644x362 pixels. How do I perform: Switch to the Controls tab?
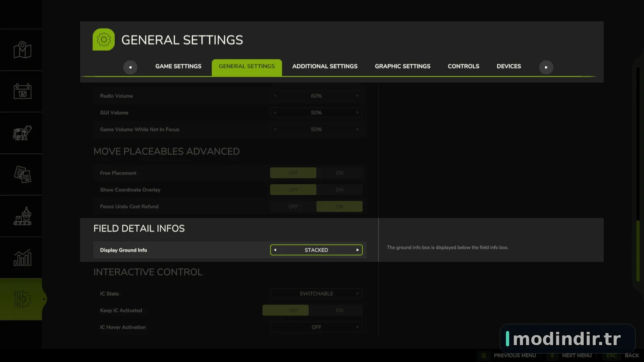[463, 66]
